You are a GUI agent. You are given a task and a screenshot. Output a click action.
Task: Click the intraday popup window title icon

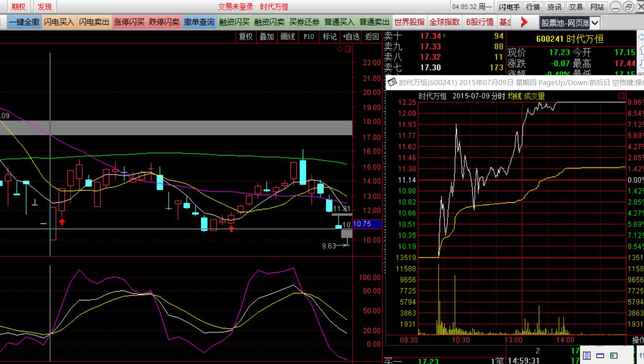click(x=392, y=83)
